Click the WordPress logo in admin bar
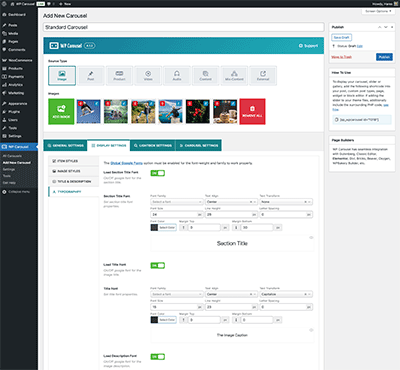The height and width of the screenshot is (370, 400). point(4,4)
